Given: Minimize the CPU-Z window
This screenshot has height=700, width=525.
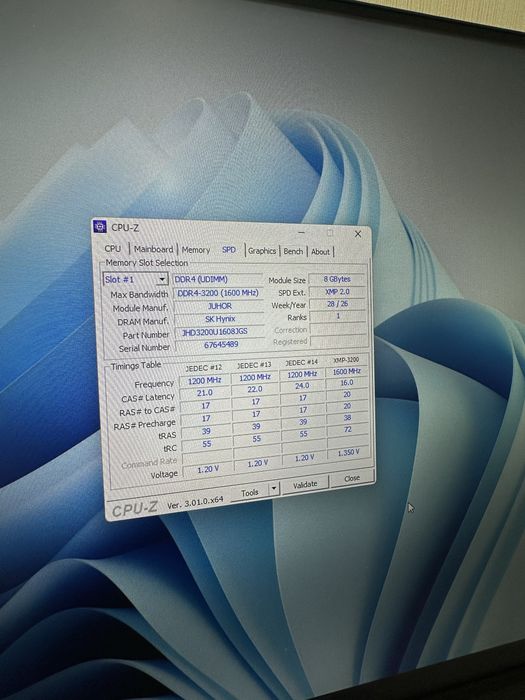Looking at the screenshot, I should tap(302, 233).
